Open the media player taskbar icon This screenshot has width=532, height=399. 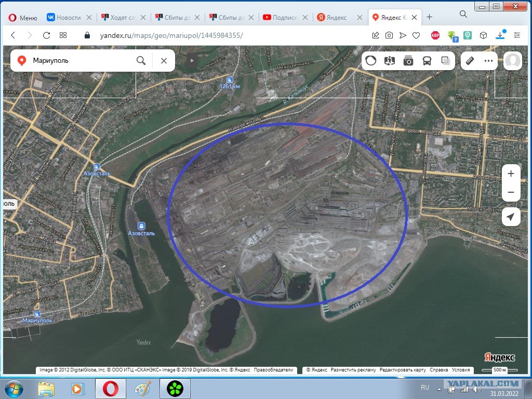click(78, 389)
